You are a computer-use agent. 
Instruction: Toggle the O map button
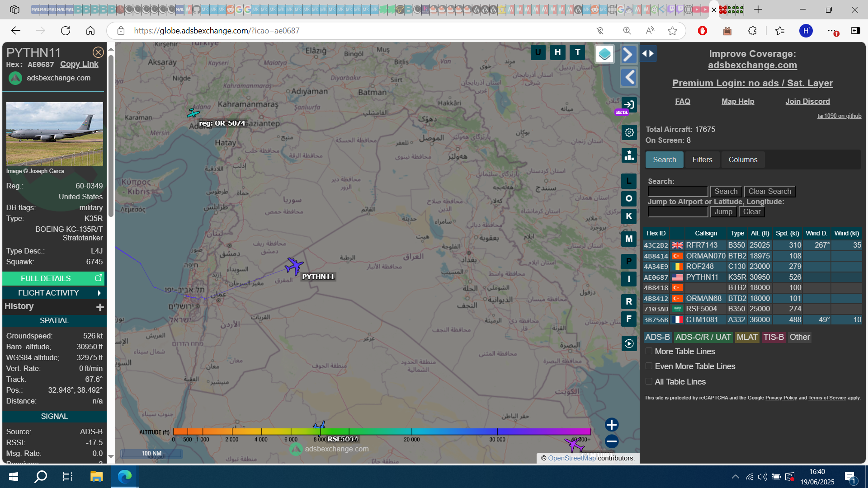[x=629, y=199]
